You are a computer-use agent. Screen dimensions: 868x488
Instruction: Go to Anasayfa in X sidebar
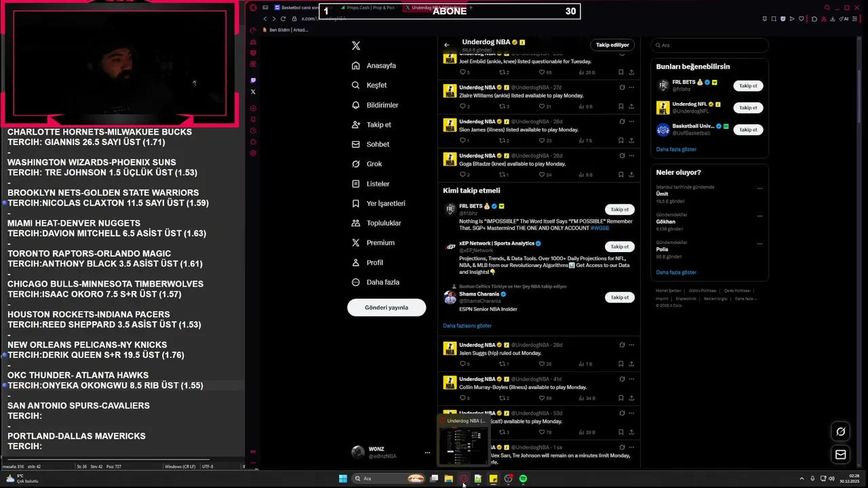[x=374, y=66]
